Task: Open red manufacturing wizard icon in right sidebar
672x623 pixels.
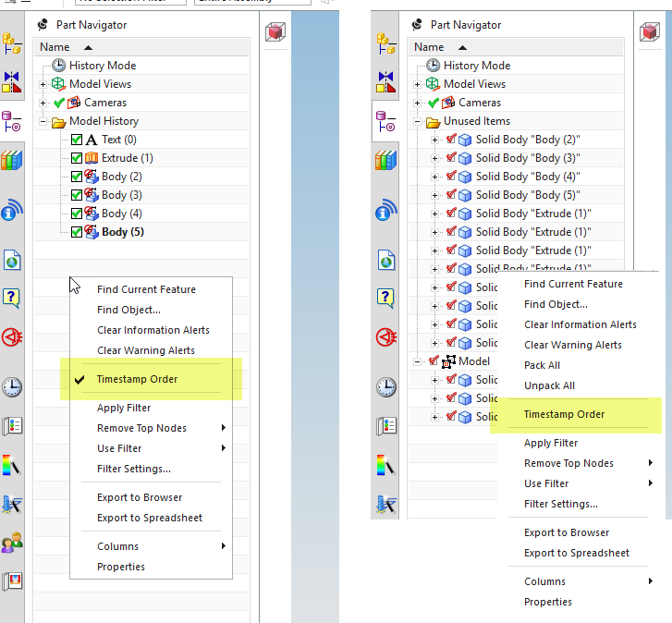Action: [386, 337]
